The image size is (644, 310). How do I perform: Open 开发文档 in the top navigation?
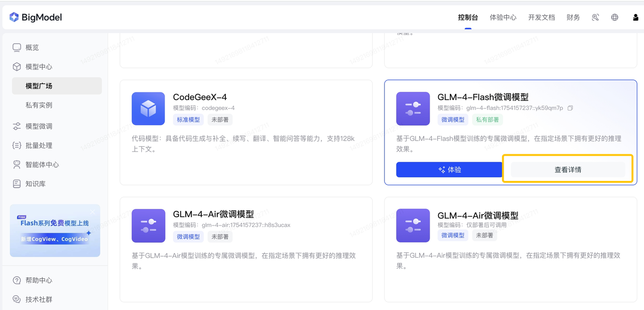pos(541,17)
